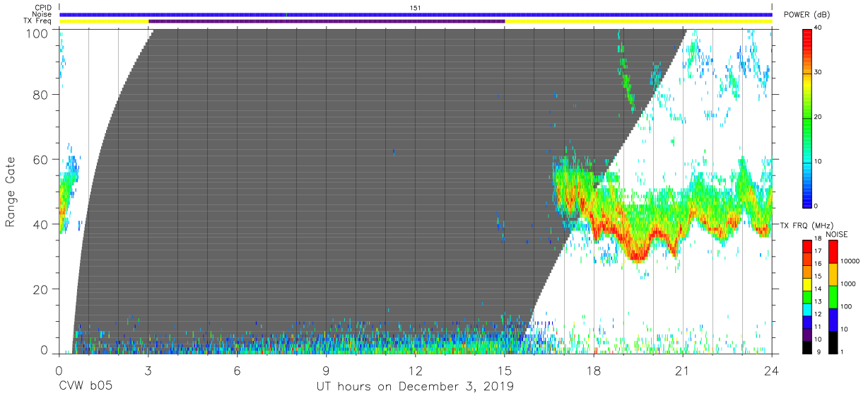Click the TX FRQ (MHz) color scale

[x=807, y=296]
